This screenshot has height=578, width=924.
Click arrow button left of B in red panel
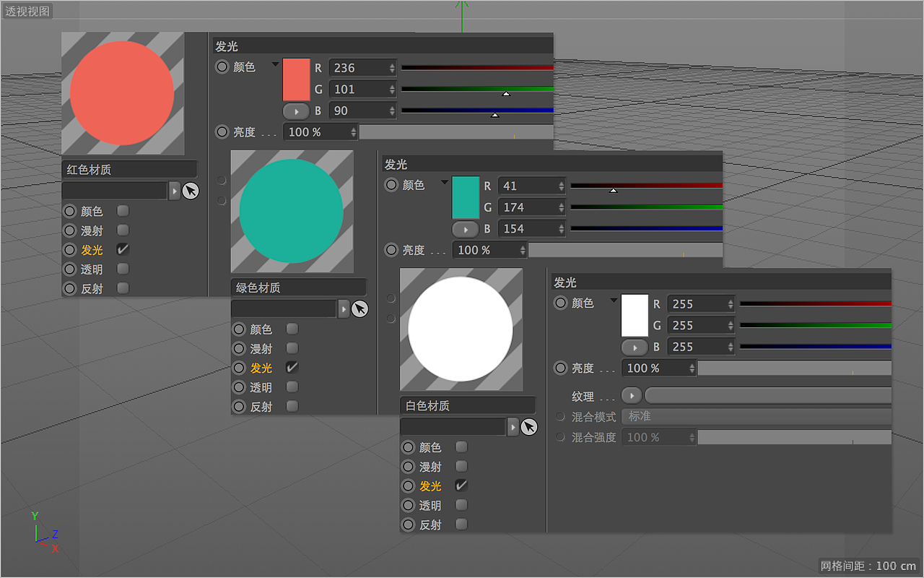pyautogui.click(x=296, y=111)
